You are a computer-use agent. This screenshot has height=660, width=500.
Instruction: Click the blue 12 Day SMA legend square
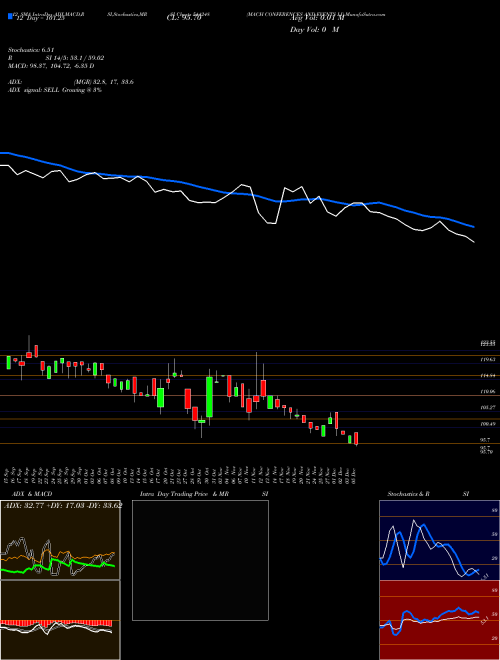[10, 16]
